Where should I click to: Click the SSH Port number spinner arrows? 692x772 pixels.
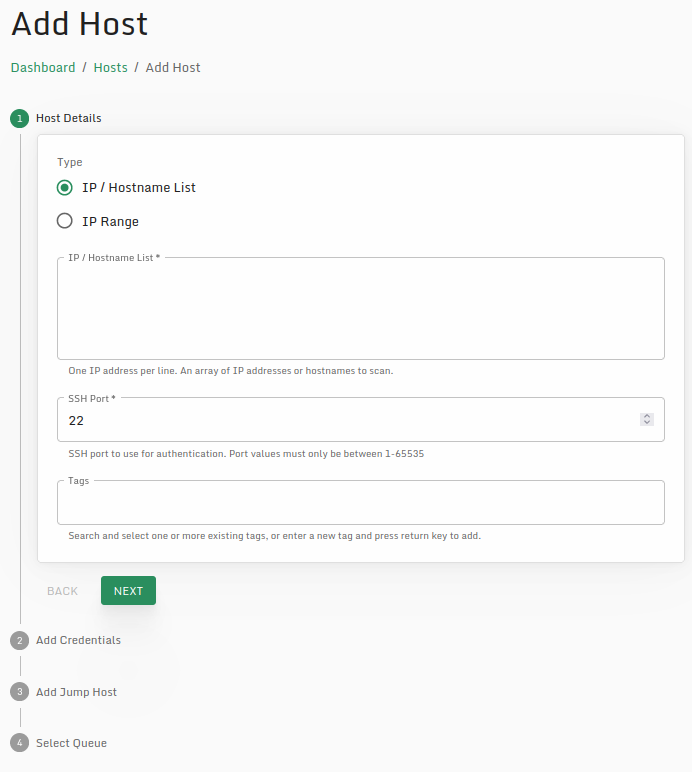pyautogui.click(x=647, y=419)
